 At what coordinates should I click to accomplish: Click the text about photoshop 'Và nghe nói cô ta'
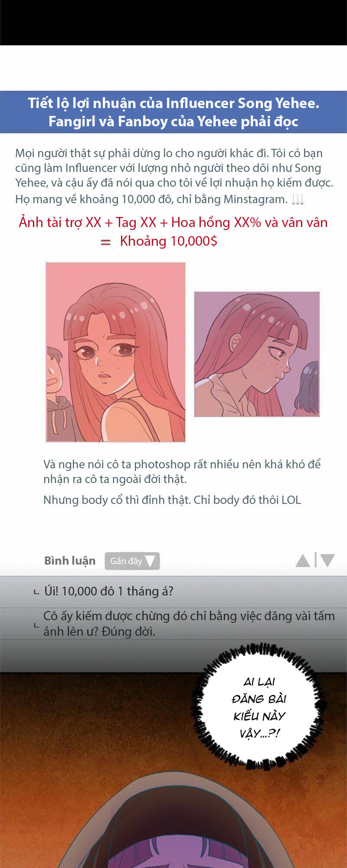pyautogui.click(x=182, y=471)
